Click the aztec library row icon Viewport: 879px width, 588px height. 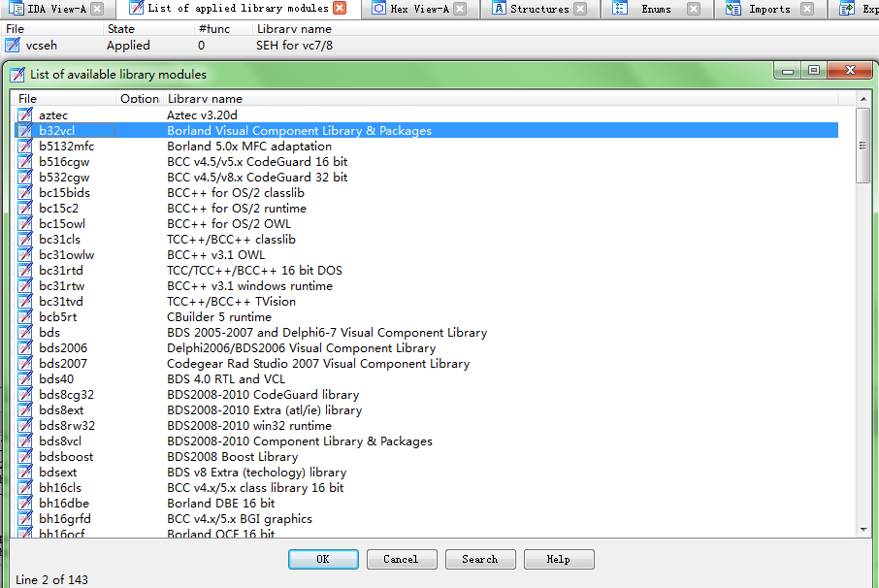tap(24, 114)
